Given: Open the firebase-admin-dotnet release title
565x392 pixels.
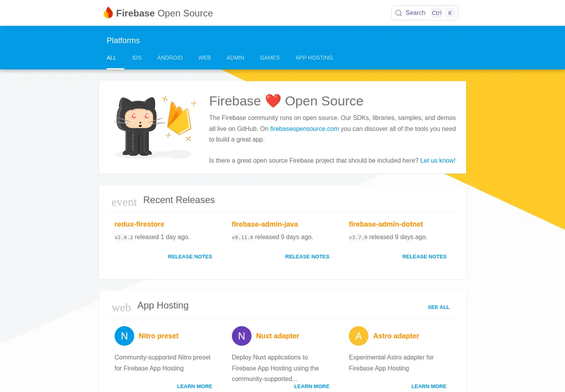Looking at the screenshot, I should (386, 224).
